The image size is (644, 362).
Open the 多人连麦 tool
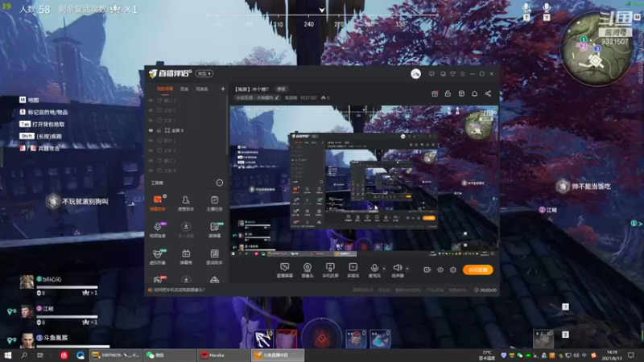pyautogui.click(x=186, y=230)
